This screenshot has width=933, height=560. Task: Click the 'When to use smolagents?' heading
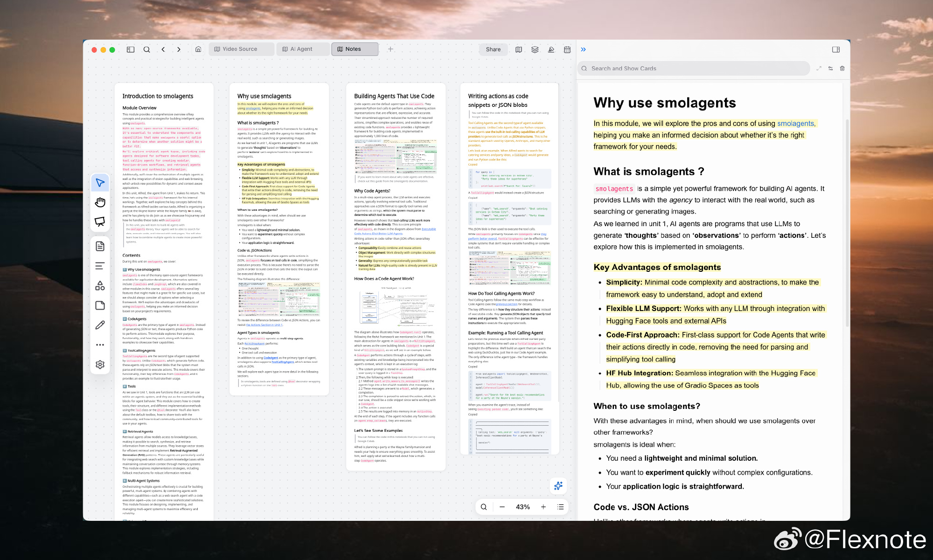pyautogui.click(x=647, y=406)
